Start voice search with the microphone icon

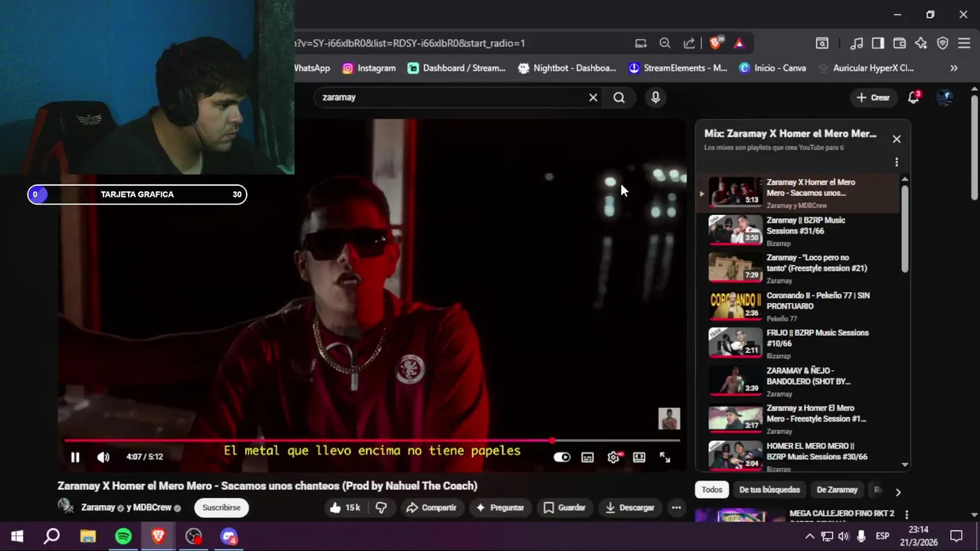(x=655, y=97)
